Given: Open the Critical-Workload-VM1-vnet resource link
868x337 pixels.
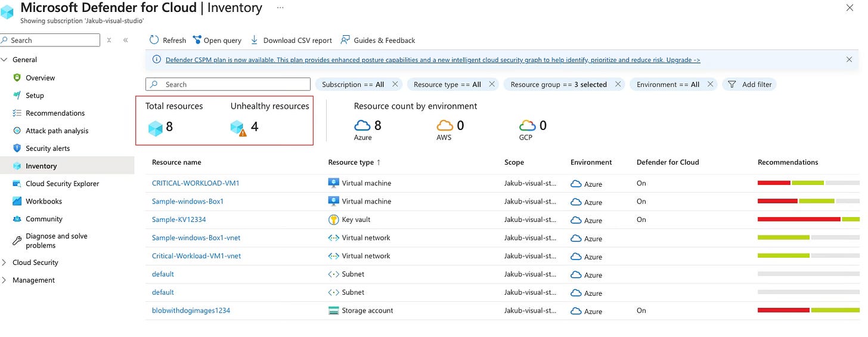Looking at the screenshot, I should tap(196, 256).
